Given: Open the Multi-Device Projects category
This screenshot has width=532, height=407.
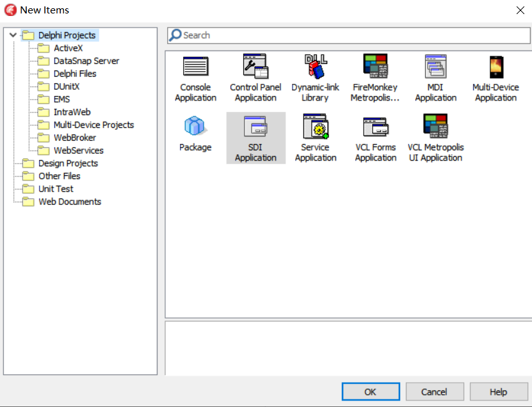Looking at the screenshot, I should click(x=86, y=125).
